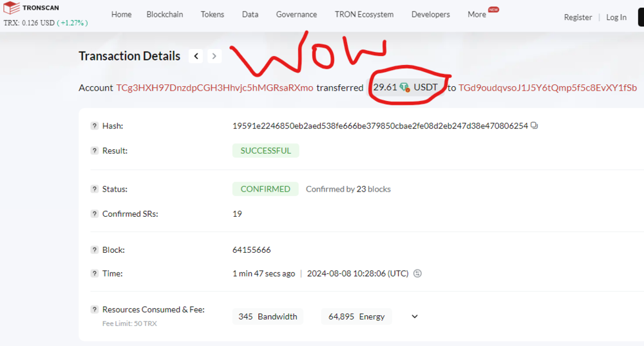The image size is (644, 346).
Task: Open the Data menu
Action: (250, 14)
